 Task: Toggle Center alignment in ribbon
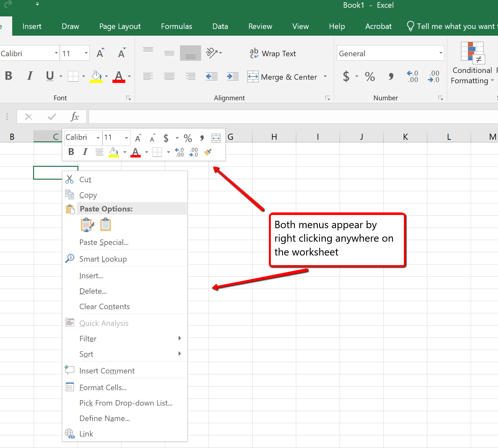pos(169,76)
